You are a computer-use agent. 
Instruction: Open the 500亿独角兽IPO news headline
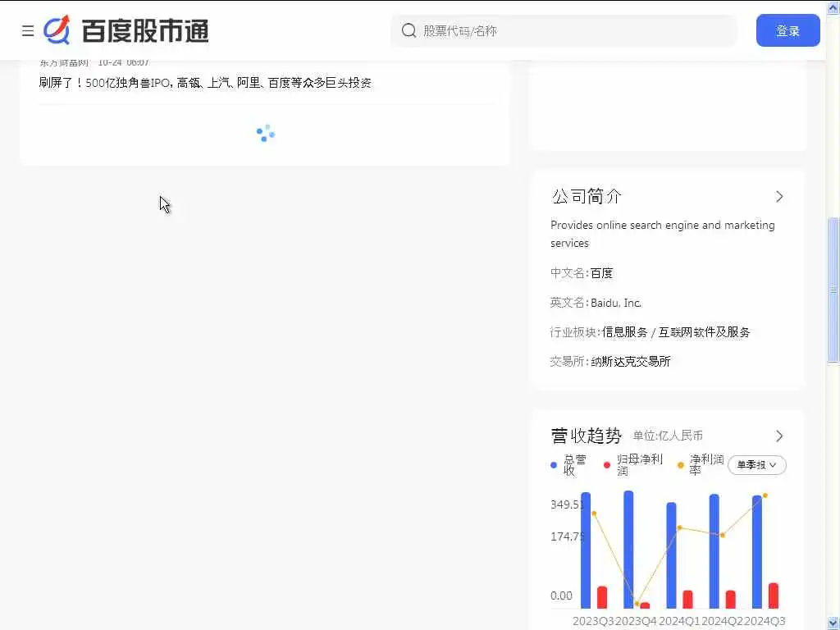pyautogui.click(x=205, y=83)
